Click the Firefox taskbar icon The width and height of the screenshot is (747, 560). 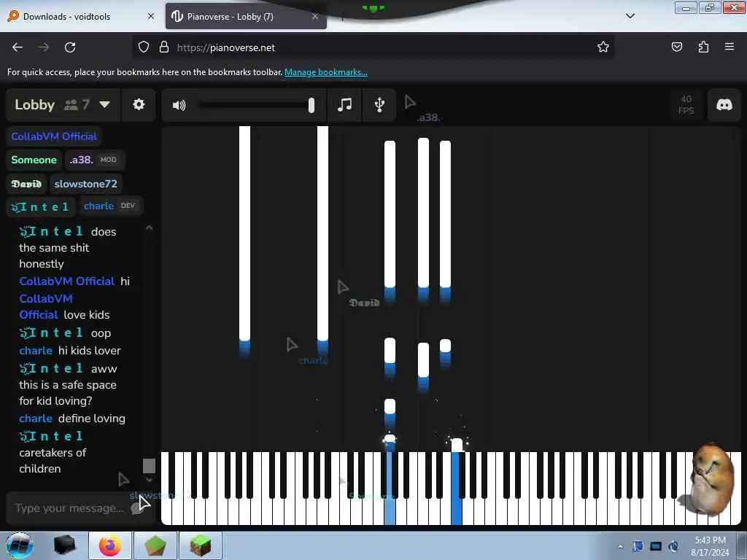click(x=110, y=545)
